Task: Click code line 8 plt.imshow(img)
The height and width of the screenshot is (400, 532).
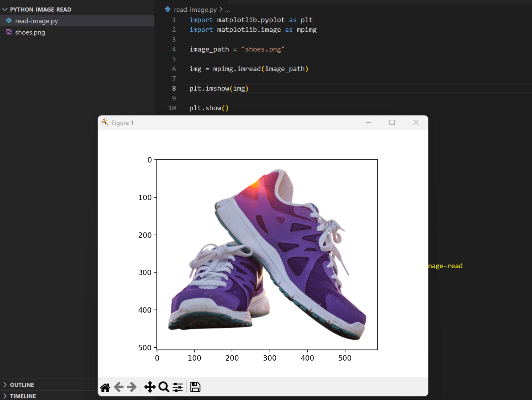Action: click(219, 89)
